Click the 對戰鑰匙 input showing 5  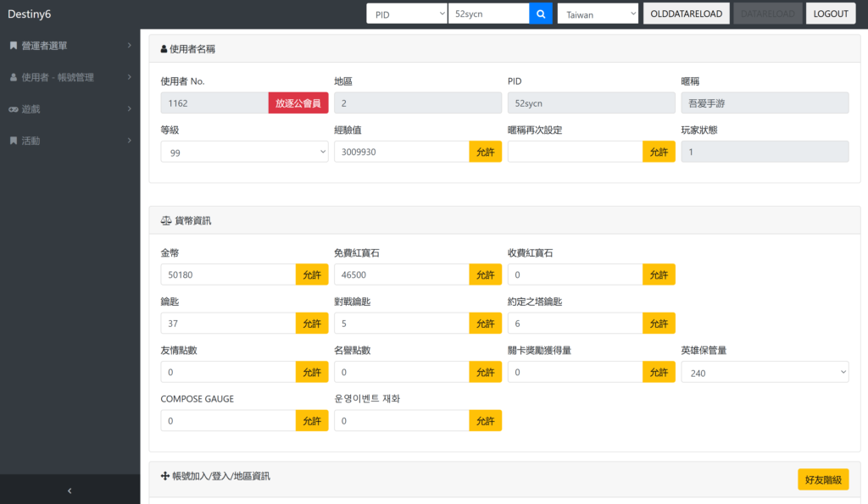[x=401, y=323]
